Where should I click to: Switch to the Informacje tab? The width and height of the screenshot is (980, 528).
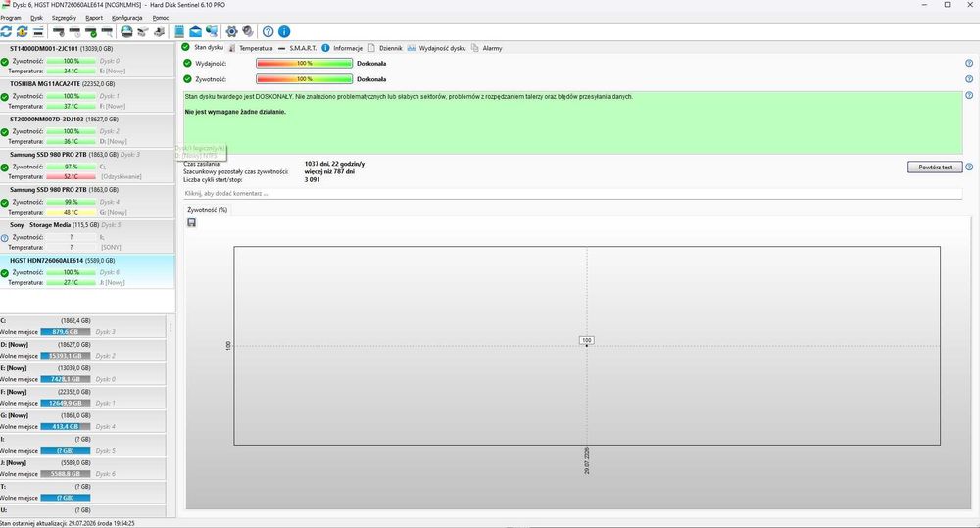[342, 48]
